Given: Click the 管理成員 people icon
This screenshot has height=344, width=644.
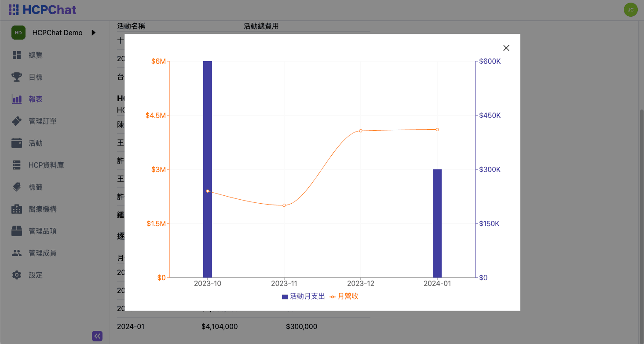Looking at the screenshot, I should click(x=17, y=253).
